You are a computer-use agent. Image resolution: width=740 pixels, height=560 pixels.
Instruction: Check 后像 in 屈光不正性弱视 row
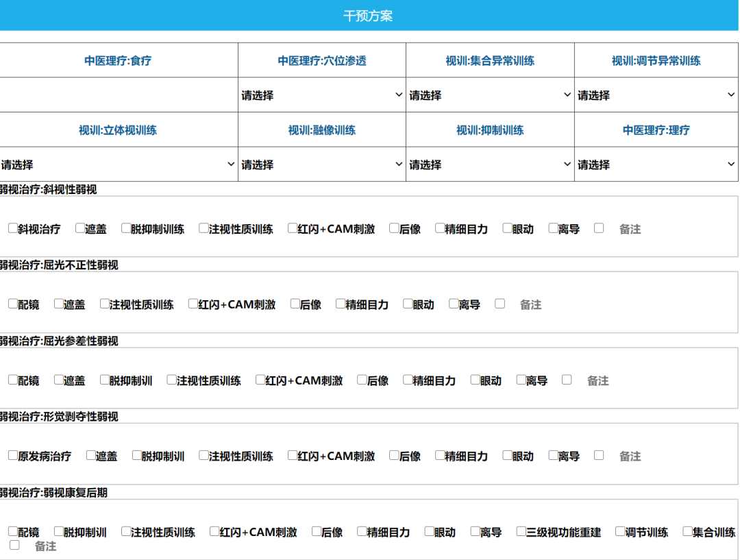pos(295,304)
